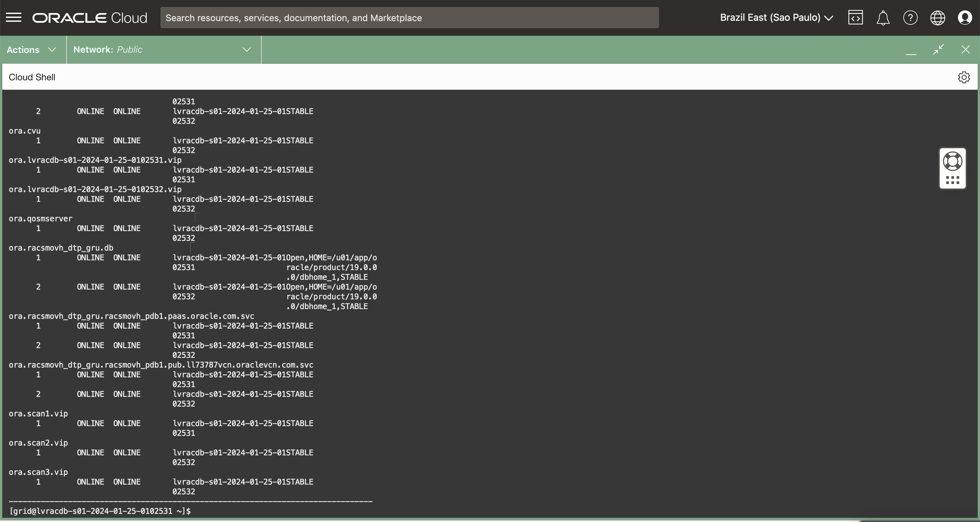
Task: Click the lifebuoy support icon
Action: 953,161
